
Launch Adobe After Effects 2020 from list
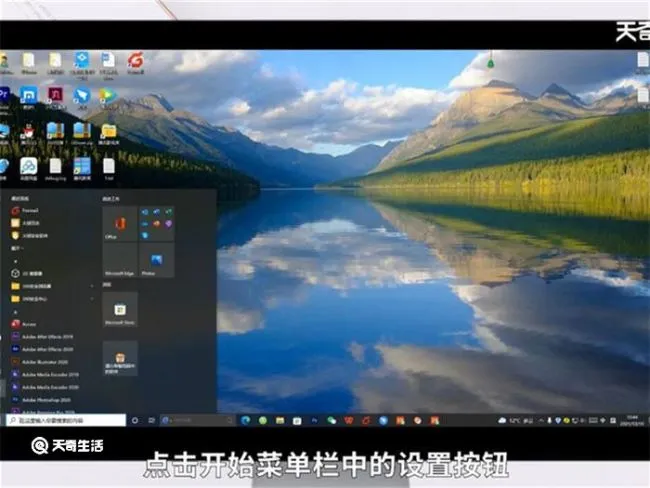point(43,350)
